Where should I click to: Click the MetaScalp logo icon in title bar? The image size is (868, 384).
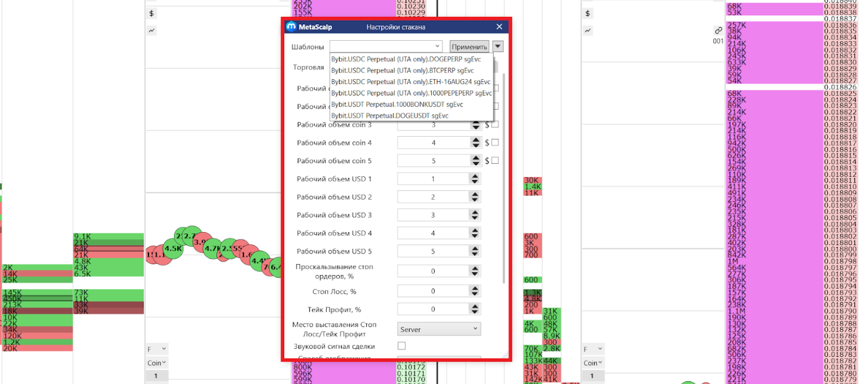292,27
